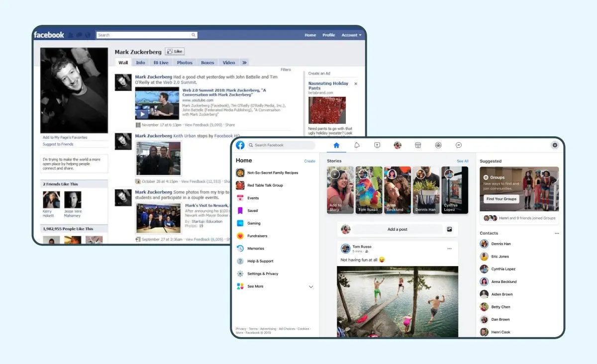Viewport: 597px width, 364px height.
Task: Open settings gear in new Facebook
Action: [555, 145]
